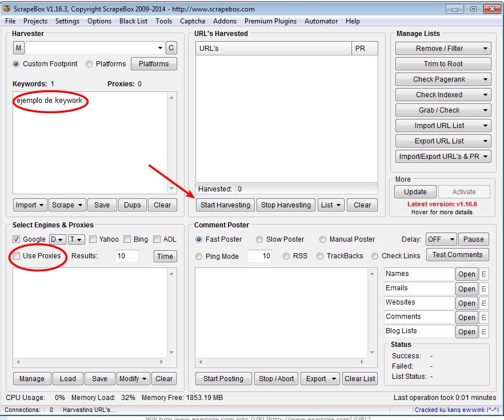Click Stop Harvesting
This screenshot has height=420, width=504.
[x=286, y=205]
